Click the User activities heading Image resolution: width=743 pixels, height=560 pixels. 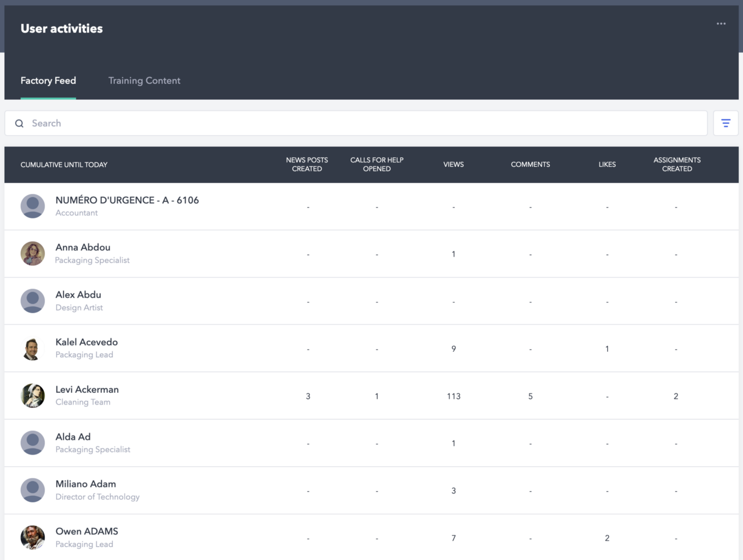pyautogui.click(x=62, y=29)
